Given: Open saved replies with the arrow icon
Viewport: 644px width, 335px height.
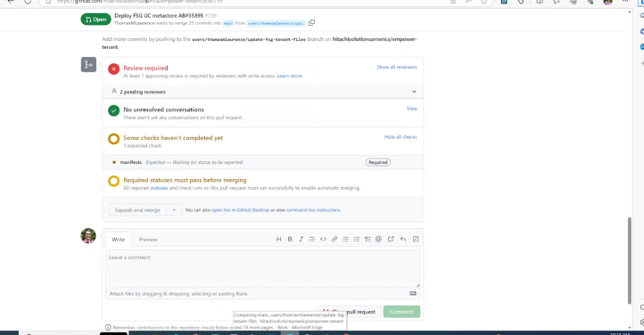Looking at the screenshot, I should (x=403, y=239).
